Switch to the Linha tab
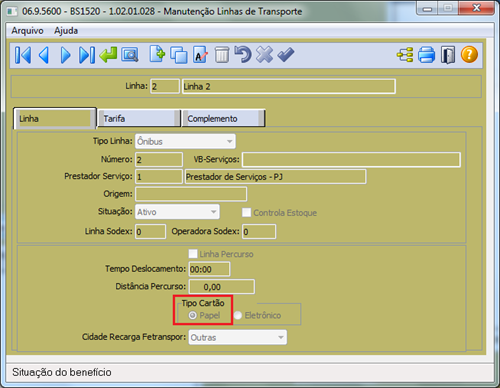This screenshot has width=500, height=388. coord(55,118)
